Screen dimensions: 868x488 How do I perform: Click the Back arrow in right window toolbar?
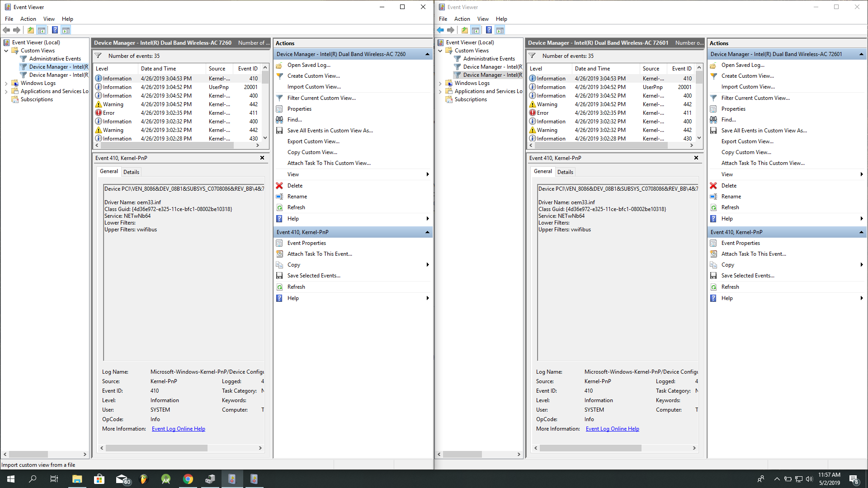(440, 30)
